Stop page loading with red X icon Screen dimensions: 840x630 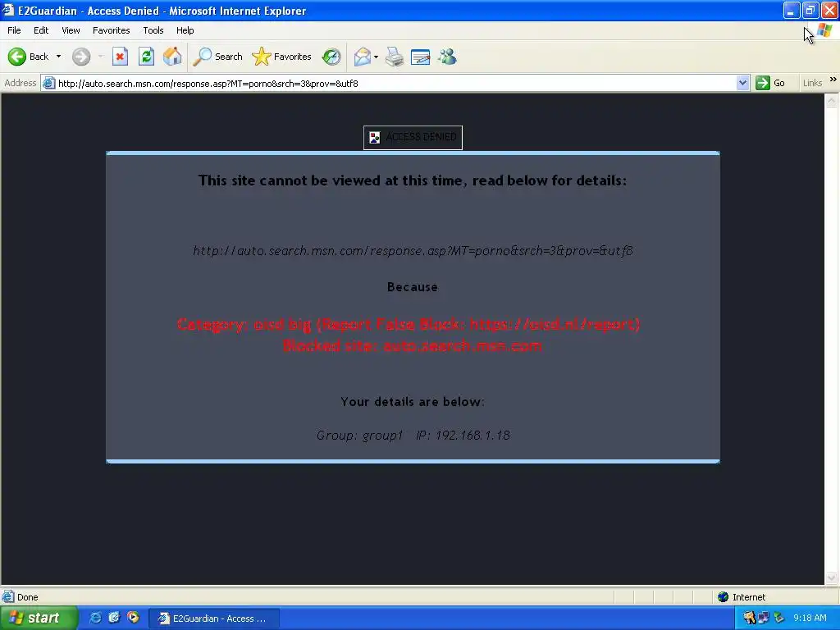[120, 57]
